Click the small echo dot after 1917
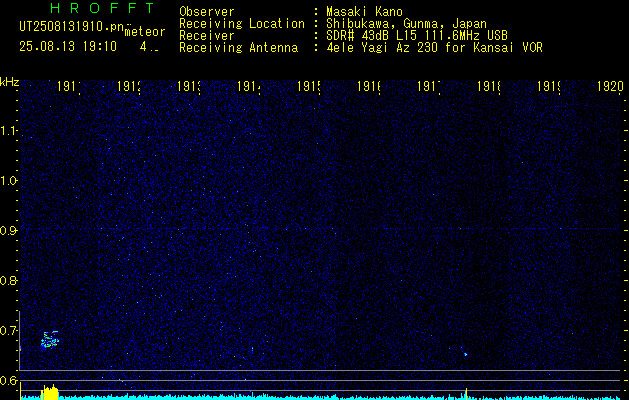Image resolution: width=629 pixels, height=400 pixels. (465, 354)
